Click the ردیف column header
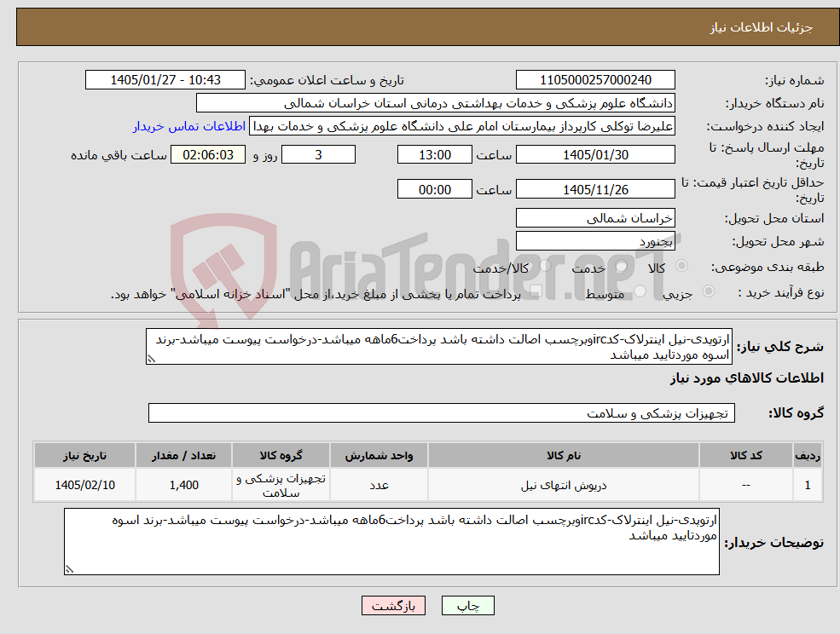This screenshot has width=840, height=634. tap(808, 455)
